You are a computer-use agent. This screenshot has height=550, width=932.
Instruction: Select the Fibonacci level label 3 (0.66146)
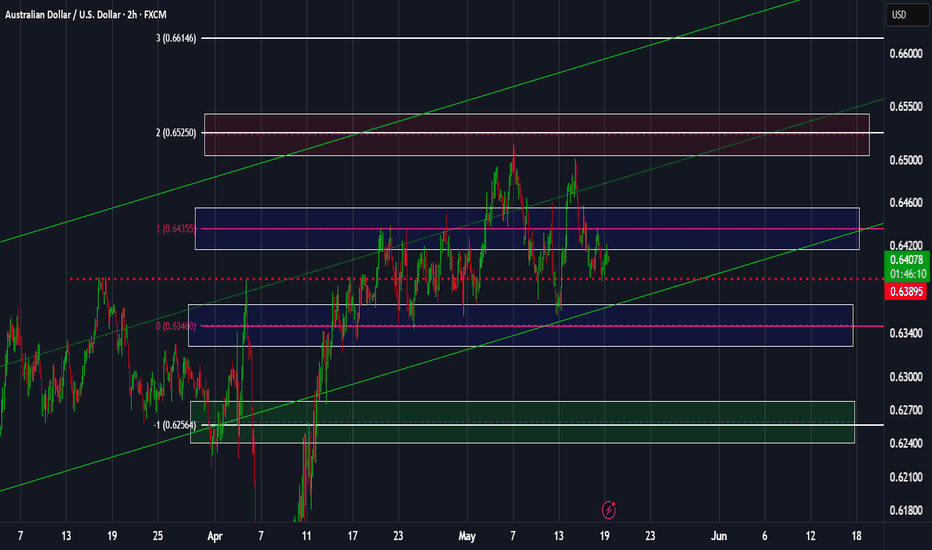176,38
